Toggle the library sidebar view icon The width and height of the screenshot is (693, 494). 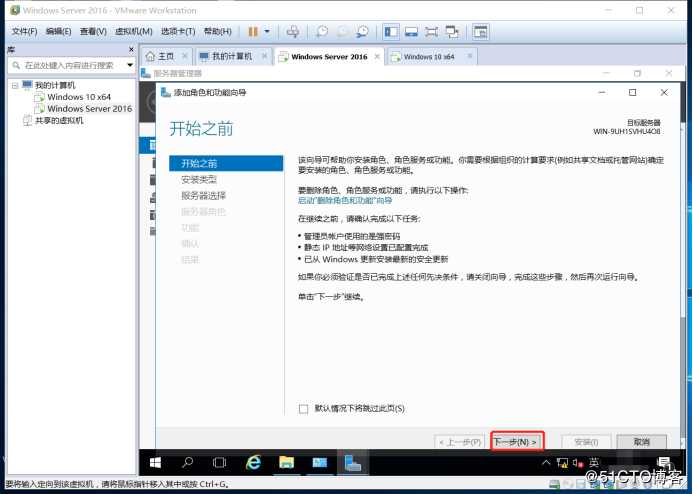click(x=391, y=31)
